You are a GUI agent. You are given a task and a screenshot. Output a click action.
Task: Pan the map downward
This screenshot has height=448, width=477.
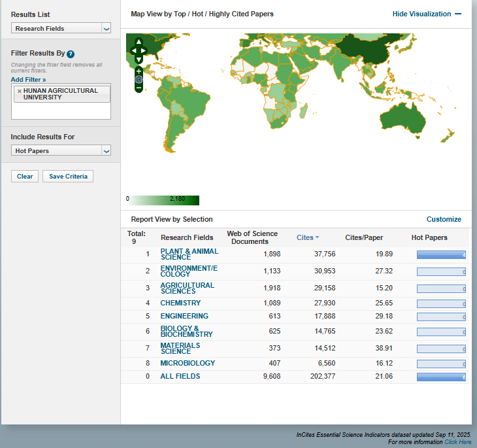click(139, 59)
